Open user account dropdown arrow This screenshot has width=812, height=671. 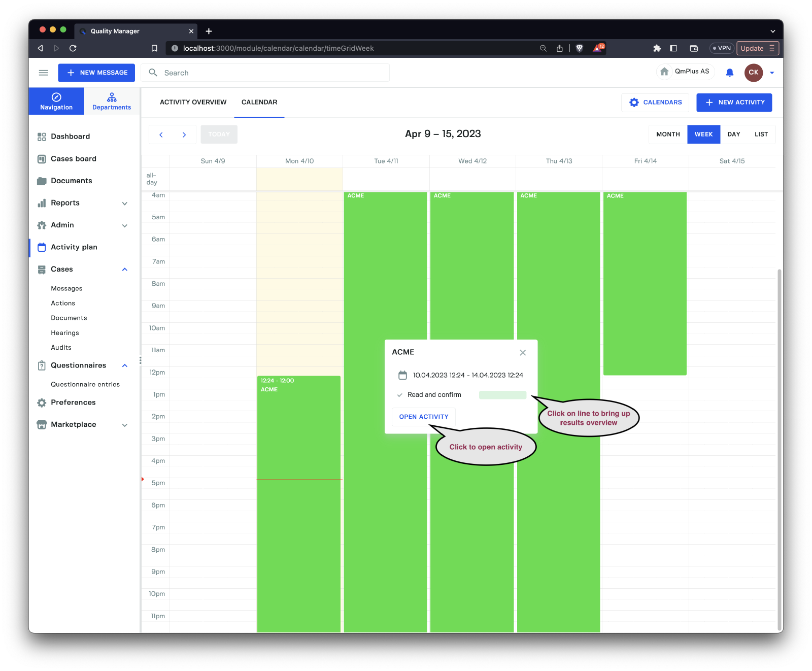[772, 73]
